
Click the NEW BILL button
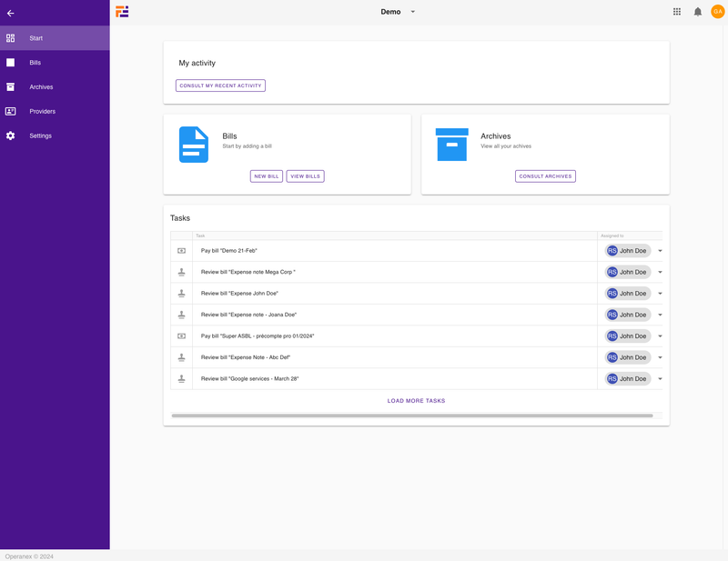tap(266, 175)
